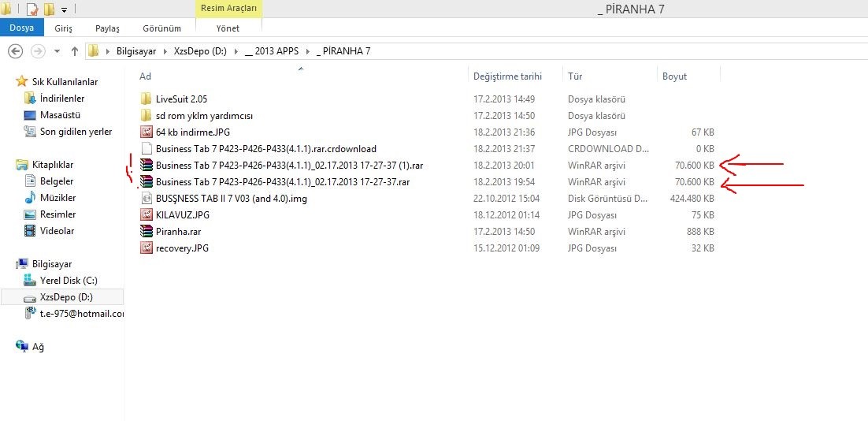868x421 pixels.
Task: Click the address bar folder icon
Action: tap(94, 51)
